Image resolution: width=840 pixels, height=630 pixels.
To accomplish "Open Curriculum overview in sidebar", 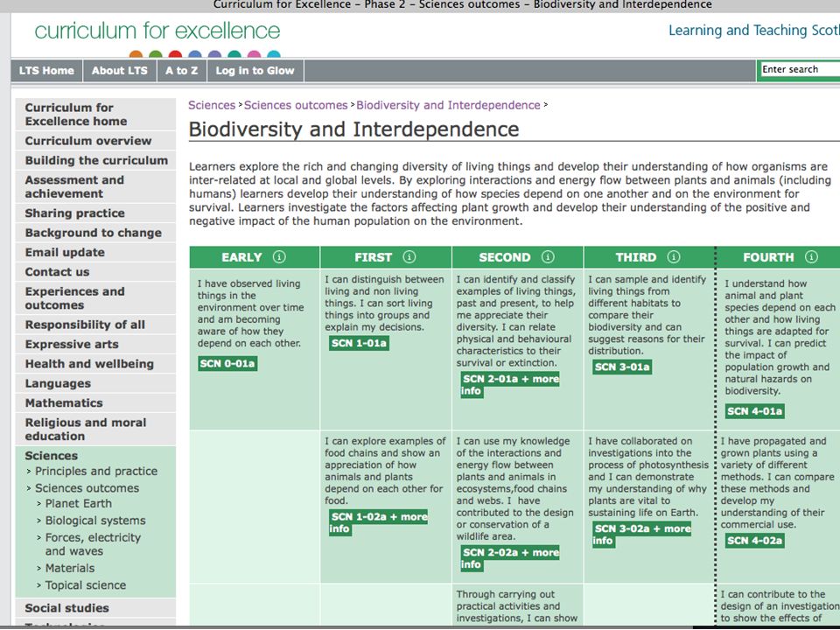I will tap(95, 141).
